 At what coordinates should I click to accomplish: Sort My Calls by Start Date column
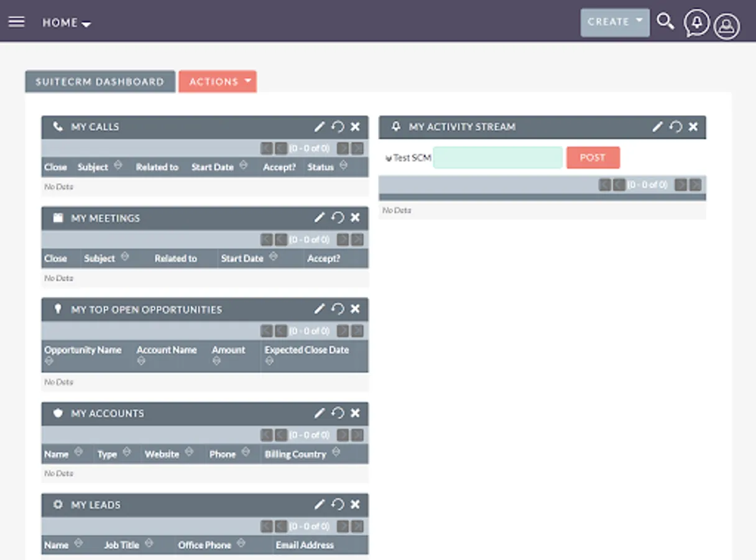coord(243,167)
